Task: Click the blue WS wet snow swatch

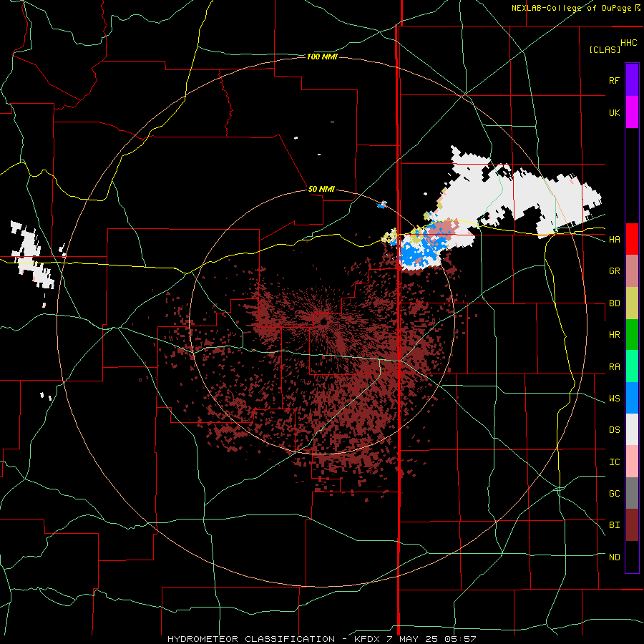Action: 632,398
